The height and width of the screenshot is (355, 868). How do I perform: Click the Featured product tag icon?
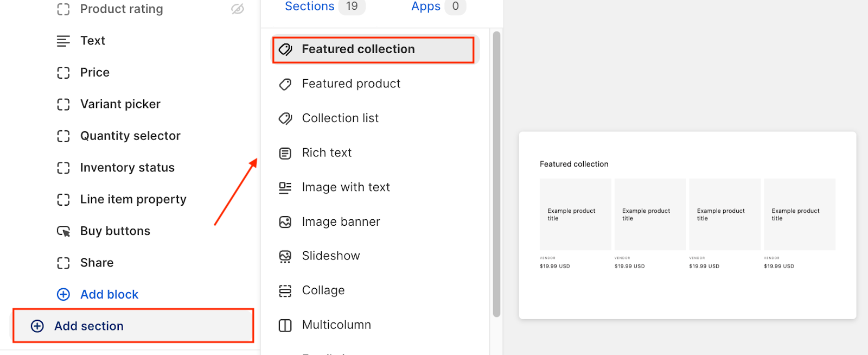point(285,84)
